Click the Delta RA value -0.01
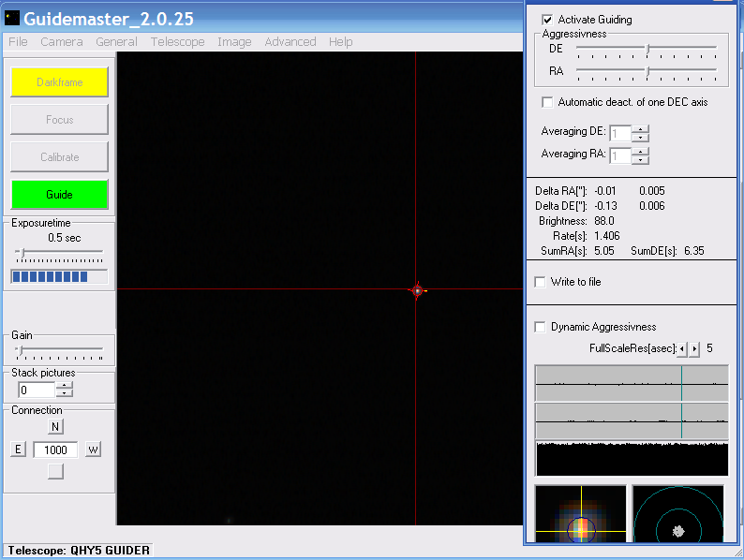The width and height of the screenshot is (744, 560). coord(605,191)
